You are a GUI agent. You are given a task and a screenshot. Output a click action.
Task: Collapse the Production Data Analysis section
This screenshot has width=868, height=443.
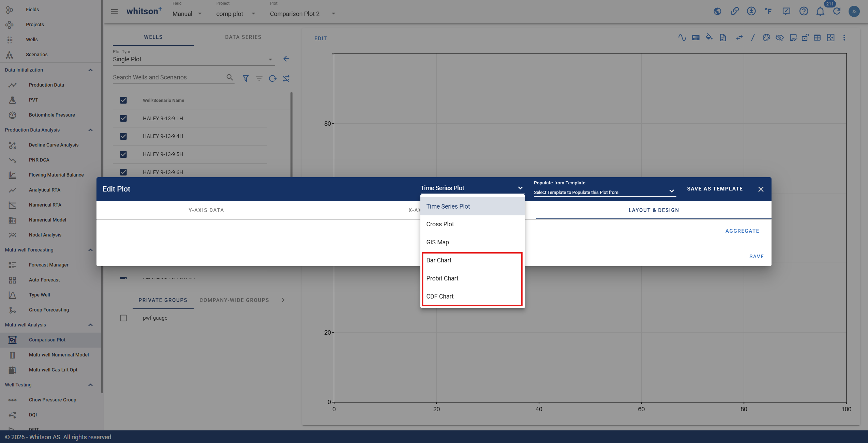click(x=90, y=130)
